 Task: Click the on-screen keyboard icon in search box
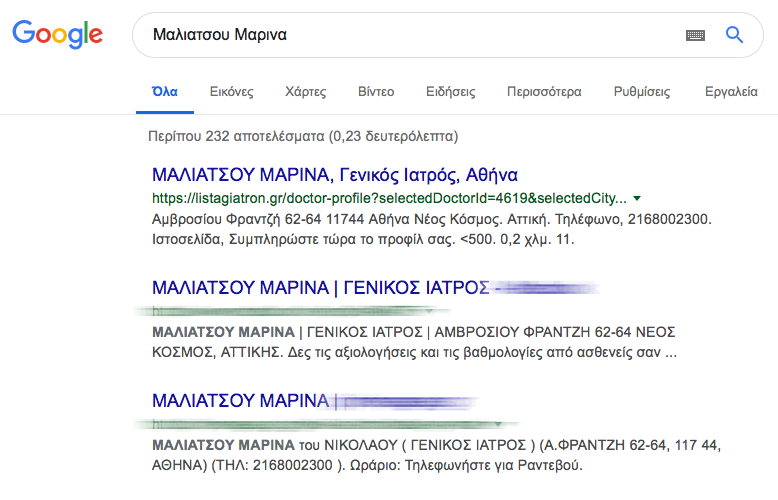click(695, 35)
